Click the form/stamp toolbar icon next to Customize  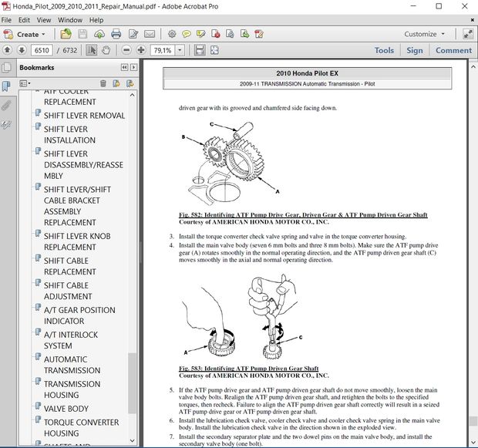(x=259, y=34)
